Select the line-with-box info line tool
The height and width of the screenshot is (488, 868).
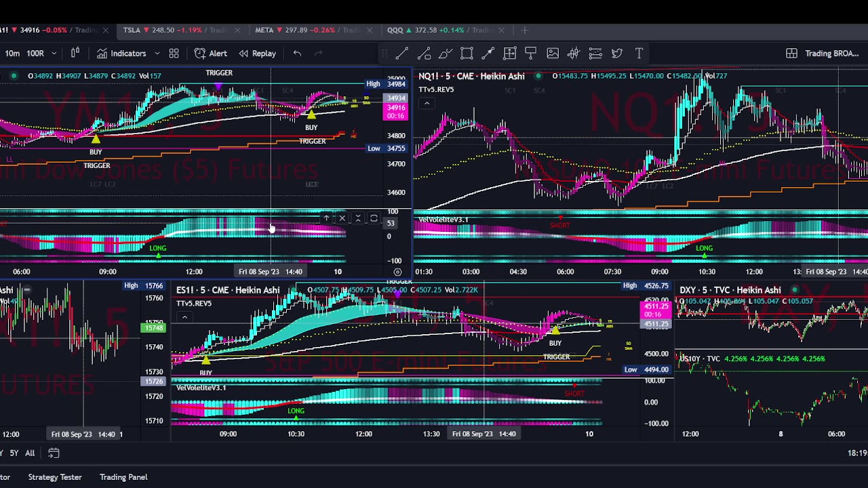tap(424, 54)
